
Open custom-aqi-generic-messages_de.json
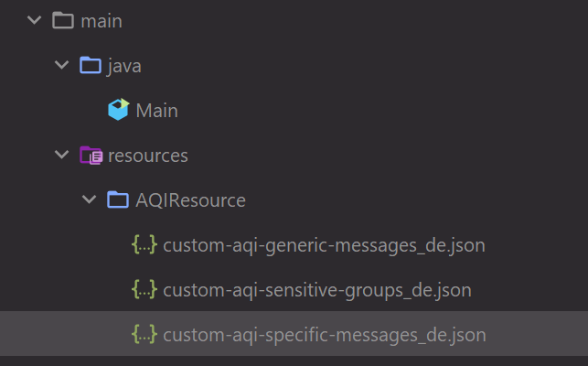pyautogui.click(x=324, y=245)
